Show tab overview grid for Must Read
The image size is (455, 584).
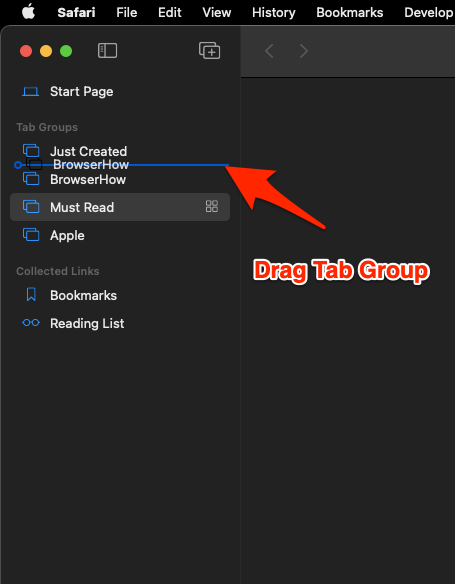point(212,206)
